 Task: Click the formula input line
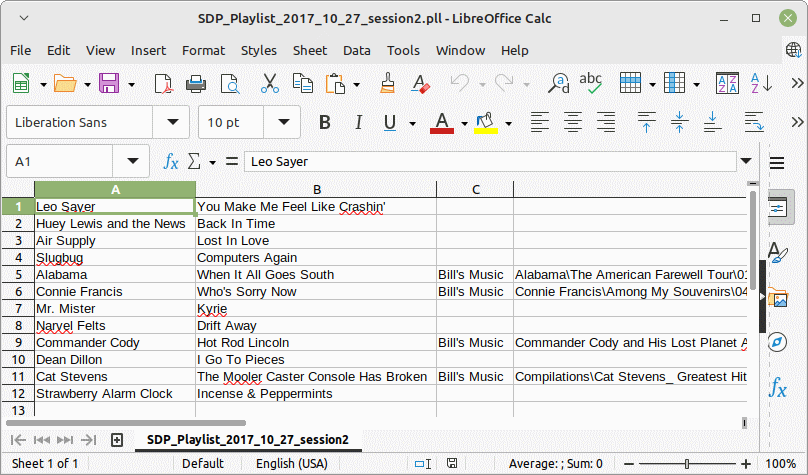click(x=490, y=162)
